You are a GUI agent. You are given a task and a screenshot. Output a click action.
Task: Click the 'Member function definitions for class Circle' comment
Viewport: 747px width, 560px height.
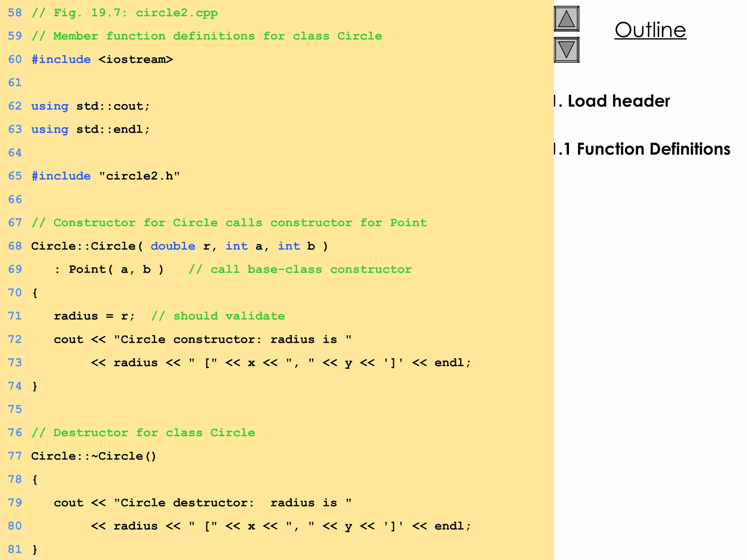[x=207, y=36]
